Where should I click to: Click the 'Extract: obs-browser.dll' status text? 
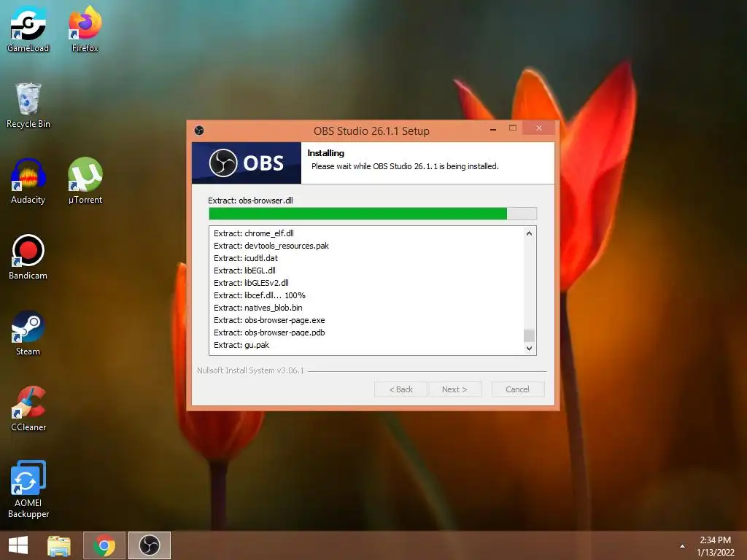[x=251, y=201]
